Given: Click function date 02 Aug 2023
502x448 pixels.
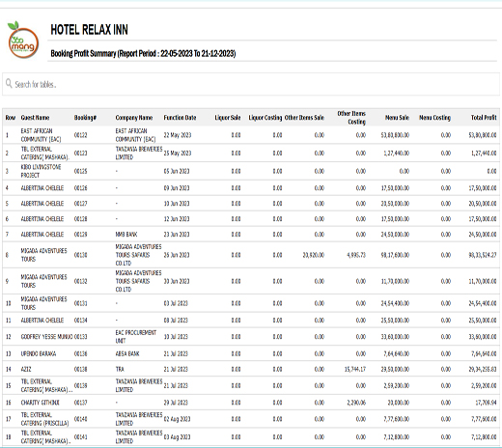Looking at the screenshot, I should [x=177, y=419].
